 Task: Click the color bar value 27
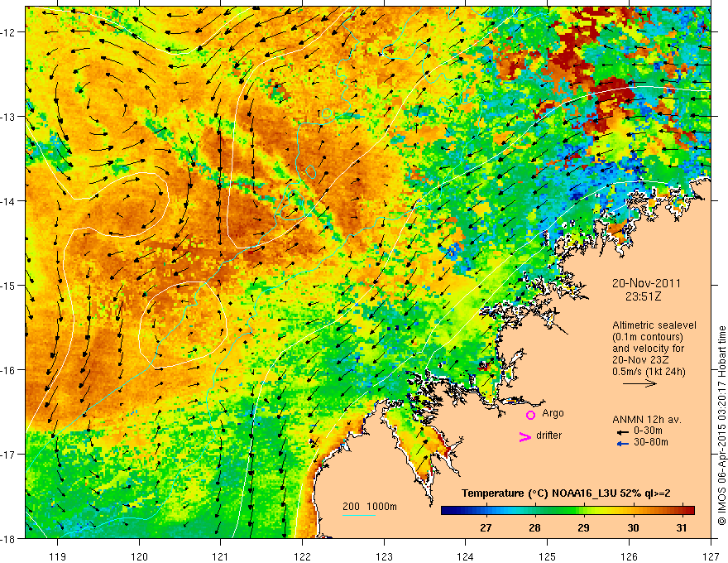pos(486,527)
